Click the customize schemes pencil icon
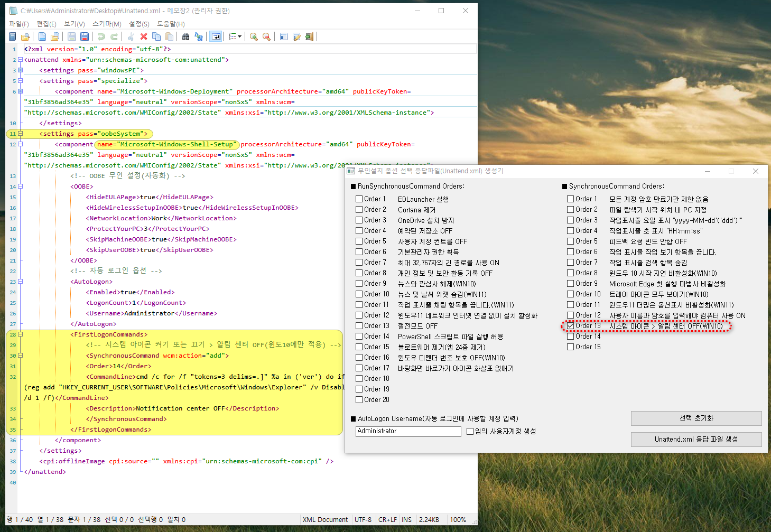 coord(296,36)
